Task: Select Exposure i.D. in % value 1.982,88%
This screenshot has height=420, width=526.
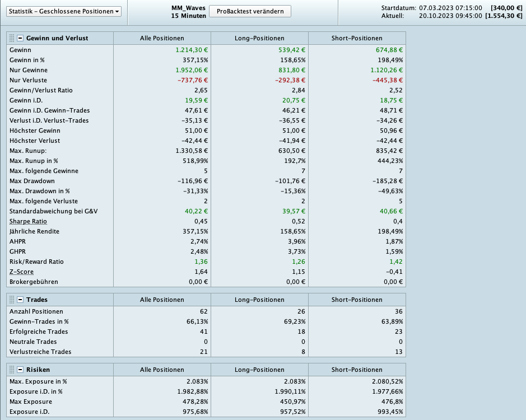Action: 193,391
